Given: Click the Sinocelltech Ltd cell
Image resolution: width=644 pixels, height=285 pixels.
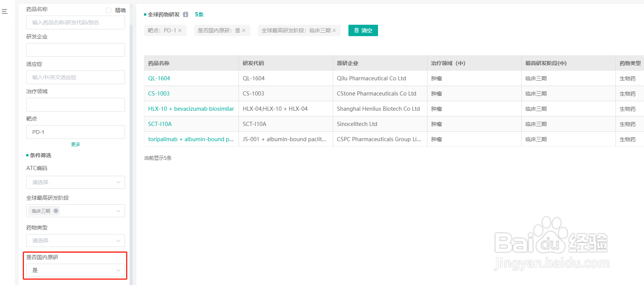Looking at the screenshot, I should coord(380,124).
